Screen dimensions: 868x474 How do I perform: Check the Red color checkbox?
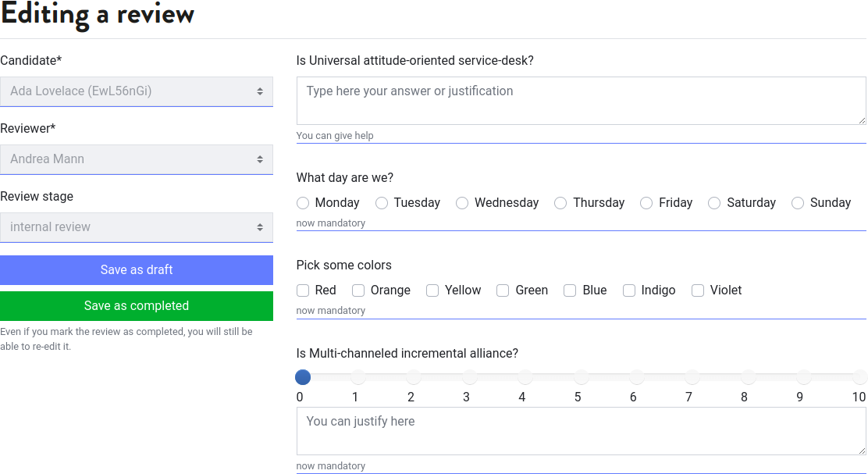(x=303, y=290)
